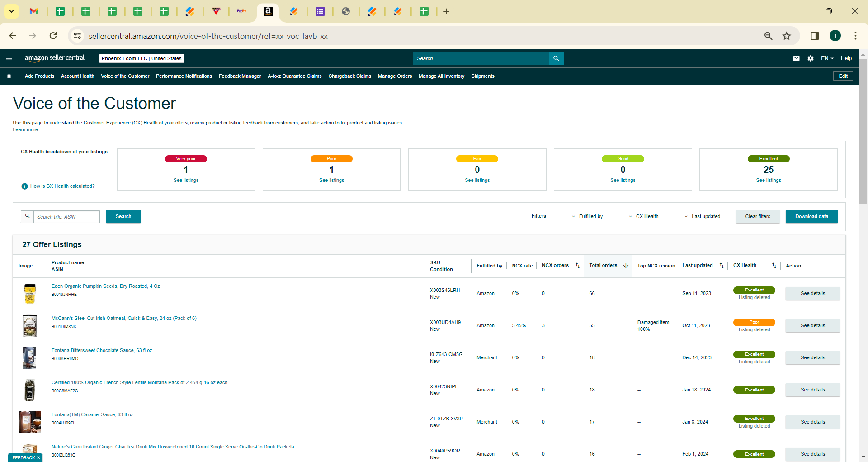Open the Chrome profile avatar
868x462 pixels.
[835, 36]
